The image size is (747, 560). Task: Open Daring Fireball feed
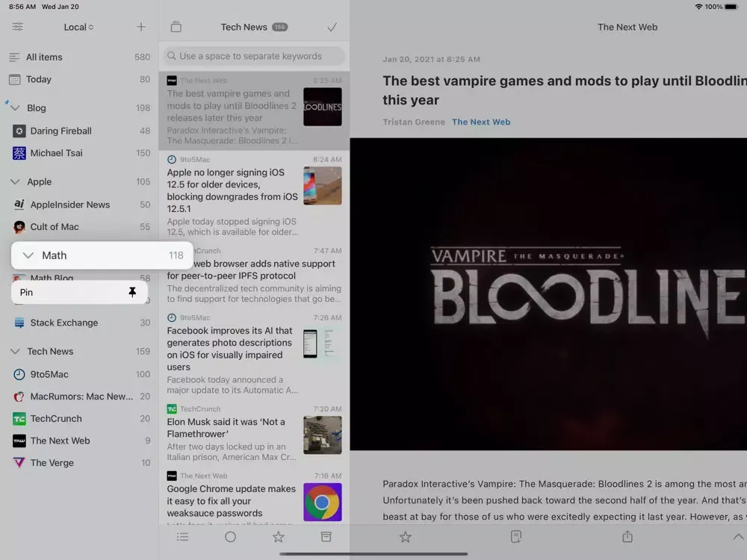80,131
